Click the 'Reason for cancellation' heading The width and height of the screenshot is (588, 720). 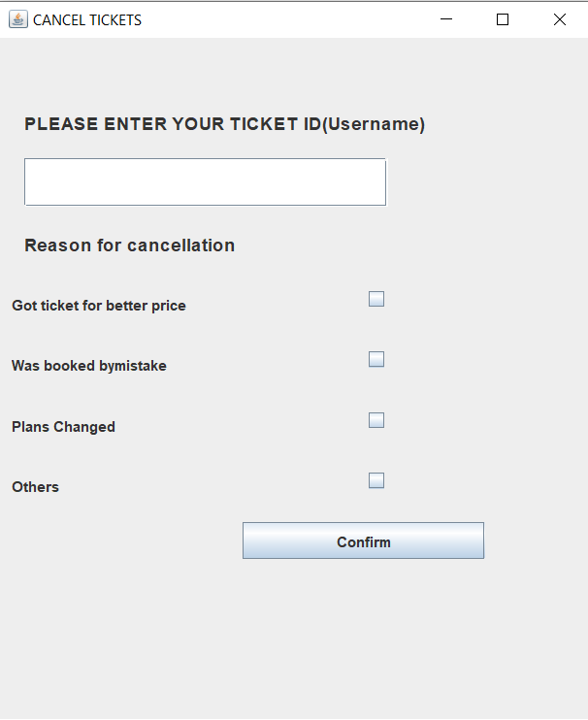[129, 245]
